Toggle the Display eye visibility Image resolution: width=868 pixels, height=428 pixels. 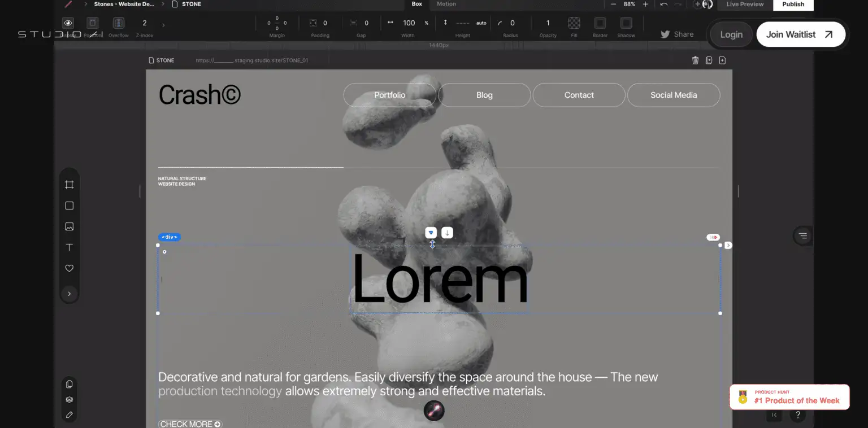point(68,23)
